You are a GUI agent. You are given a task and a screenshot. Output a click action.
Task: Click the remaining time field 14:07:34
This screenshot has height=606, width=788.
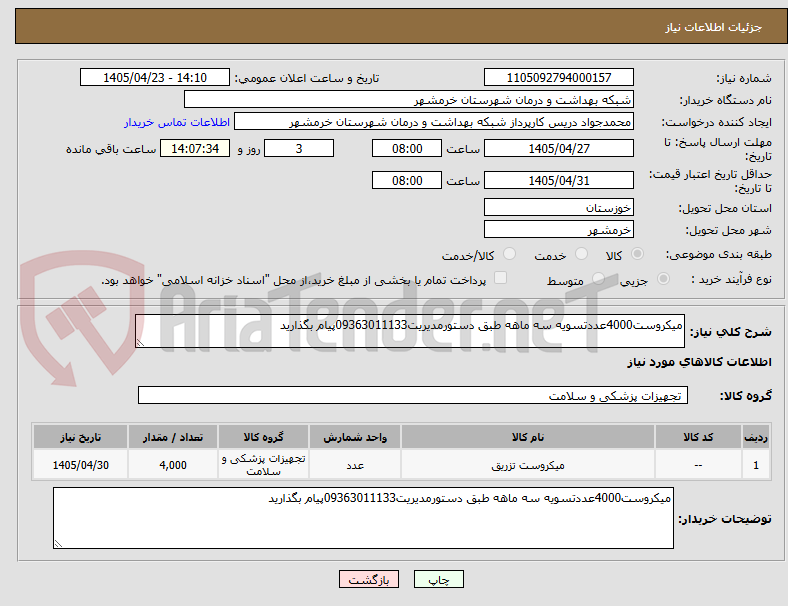click(x=195, y=148)
